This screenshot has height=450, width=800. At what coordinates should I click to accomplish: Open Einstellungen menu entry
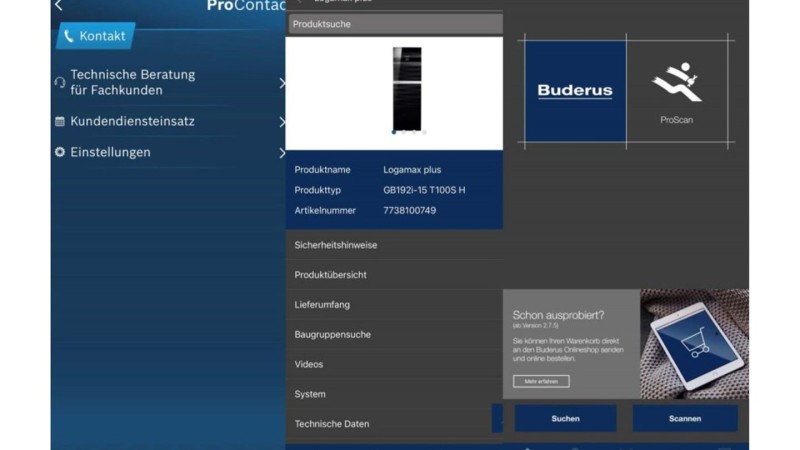(x=110, y=152)
